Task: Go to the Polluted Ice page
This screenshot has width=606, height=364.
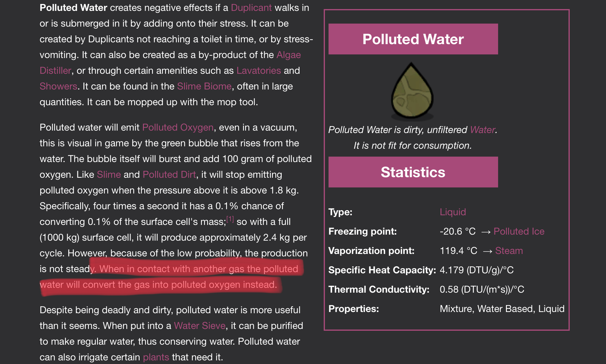Action: [x=519, y=232]
